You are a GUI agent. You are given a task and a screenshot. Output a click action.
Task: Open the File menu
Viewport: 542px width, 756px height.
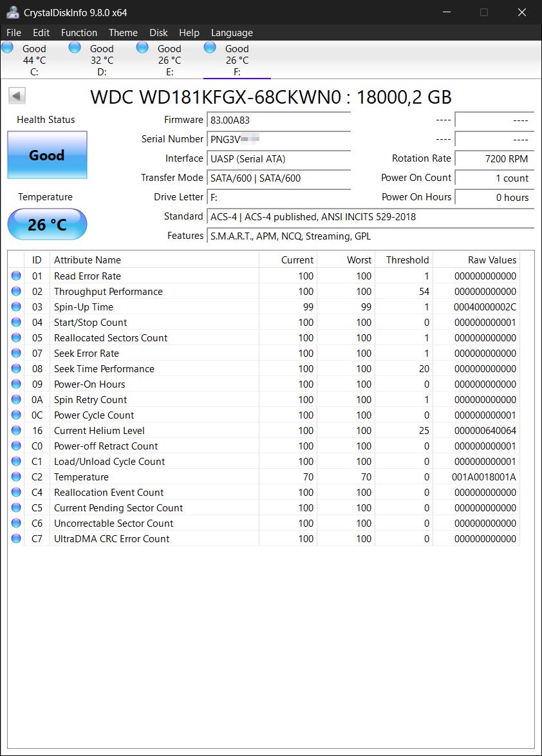[x=14, y=32]
